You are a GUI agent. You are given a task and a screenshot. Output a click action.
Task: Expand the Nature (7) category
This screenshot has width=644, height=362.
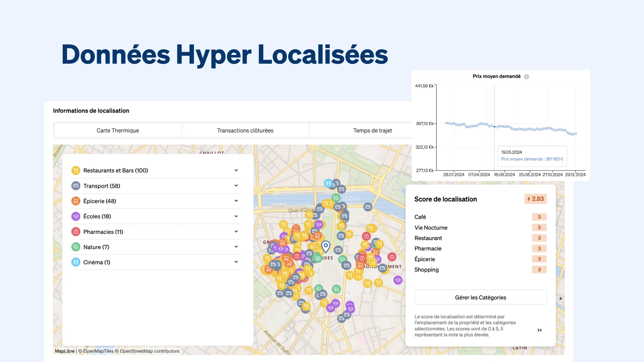click(x=236, y=247)
